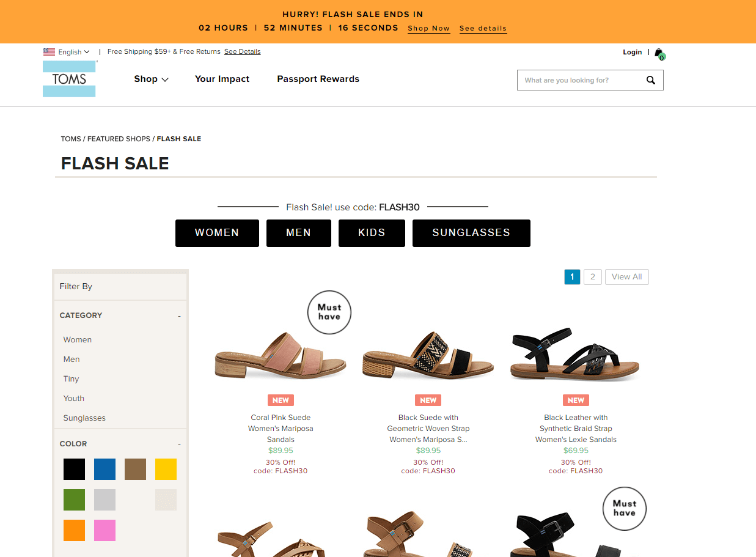Open the Black Suede Geometric Woven sandal image

tap(428, 355)
